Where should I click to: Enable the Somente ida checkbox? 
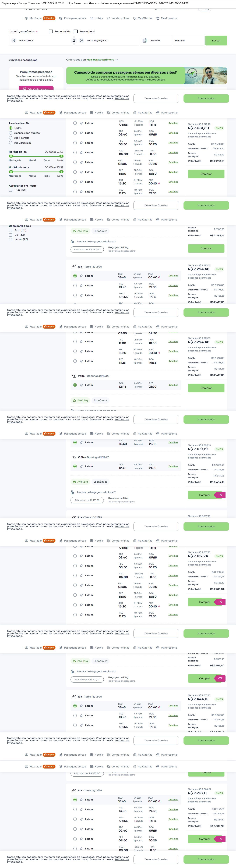[51, 31]
